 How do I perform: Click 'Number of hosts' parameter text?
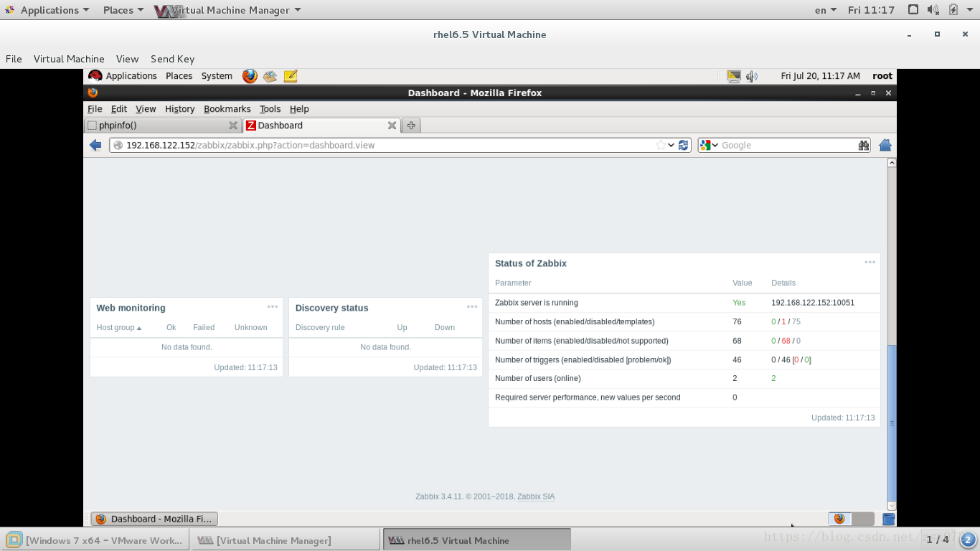coord(575,321)
